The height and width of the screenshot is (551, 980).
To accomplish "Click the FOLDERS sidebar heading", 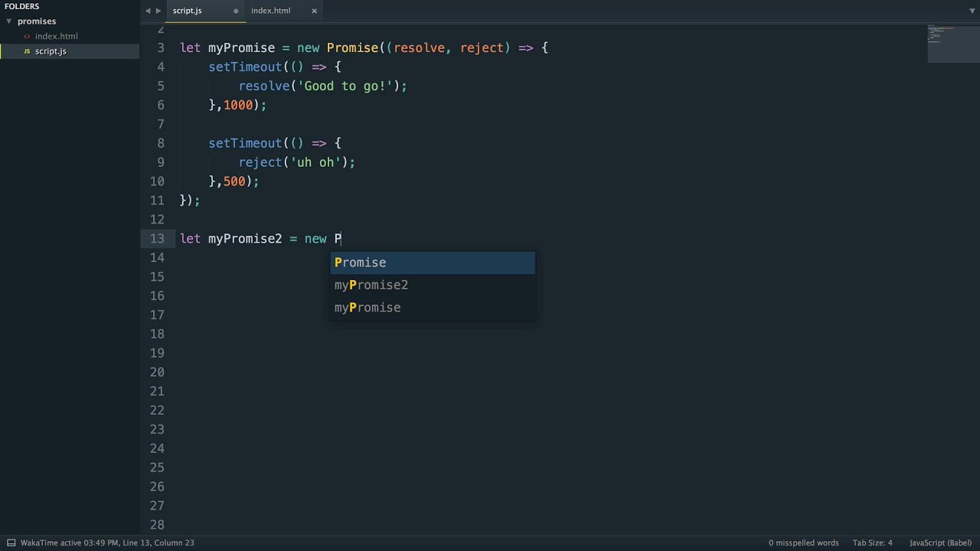I will click(21, 6).
